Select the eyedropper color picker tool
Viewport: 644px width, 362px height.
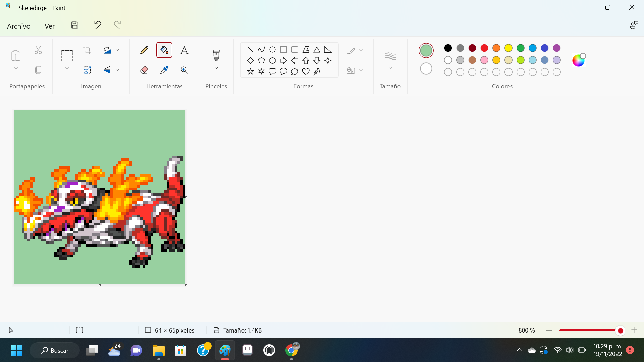(x=164, y=70)
